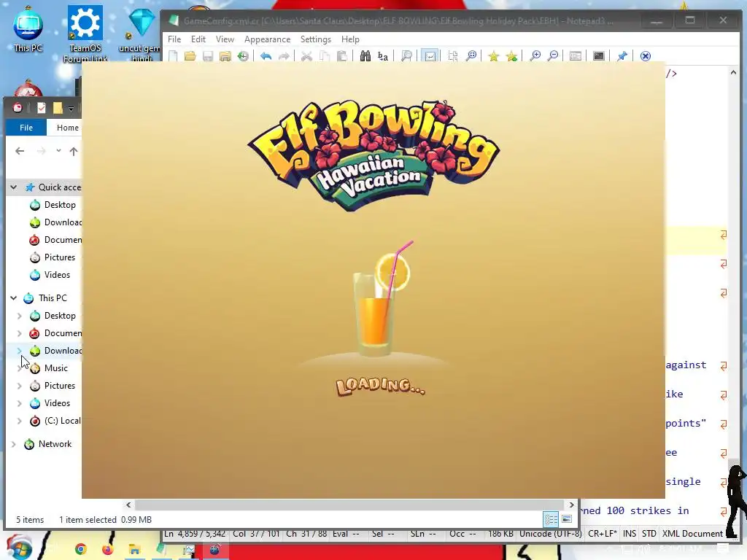Click the blue X Exit icon in toolbar
Screen dimensions: 747x560
click(x=646, y=56)
